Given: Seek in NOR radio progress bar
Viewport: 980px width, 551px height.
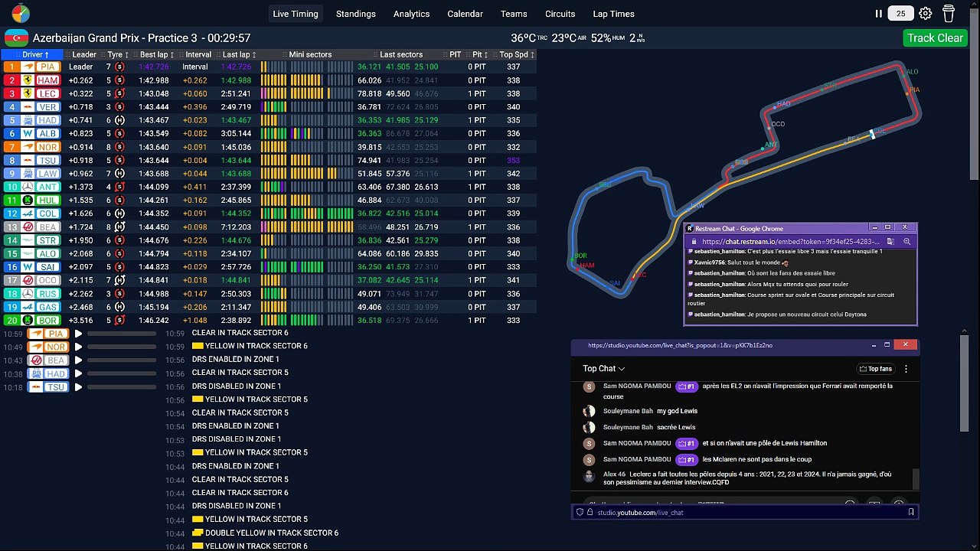Looking at the screenshot, I should click(121, 347).
